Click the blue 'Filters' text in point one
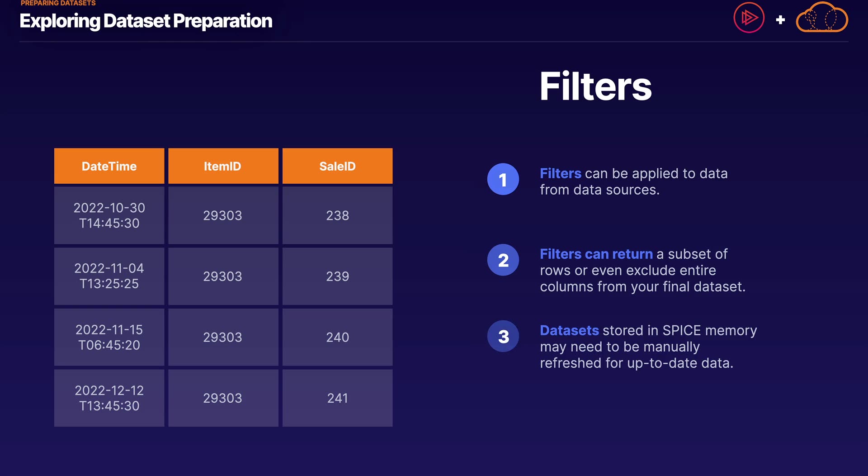 tap(560, 173)
